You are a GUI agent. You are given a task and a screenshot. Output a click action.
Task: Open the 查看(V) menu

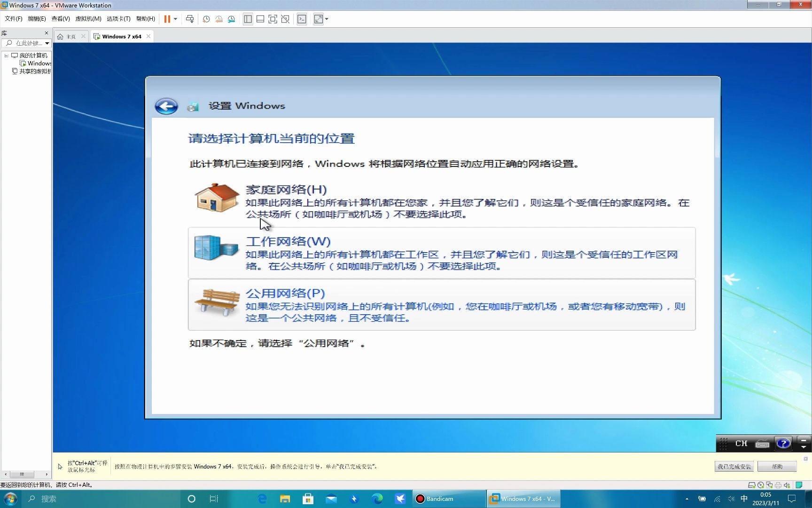61,19
